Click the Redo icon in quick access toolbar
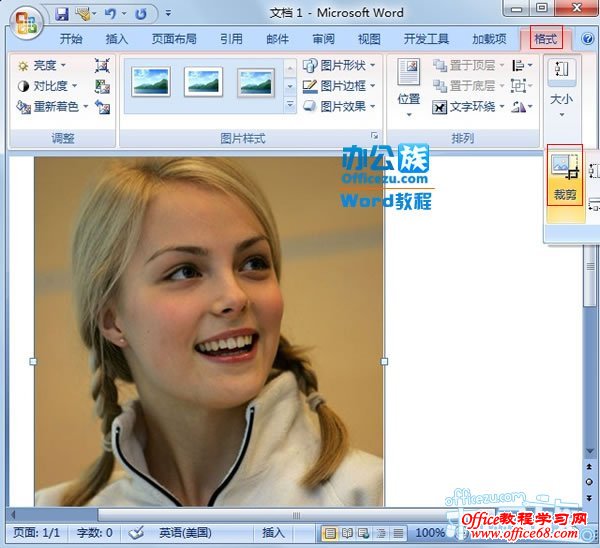 click(141, 14)
